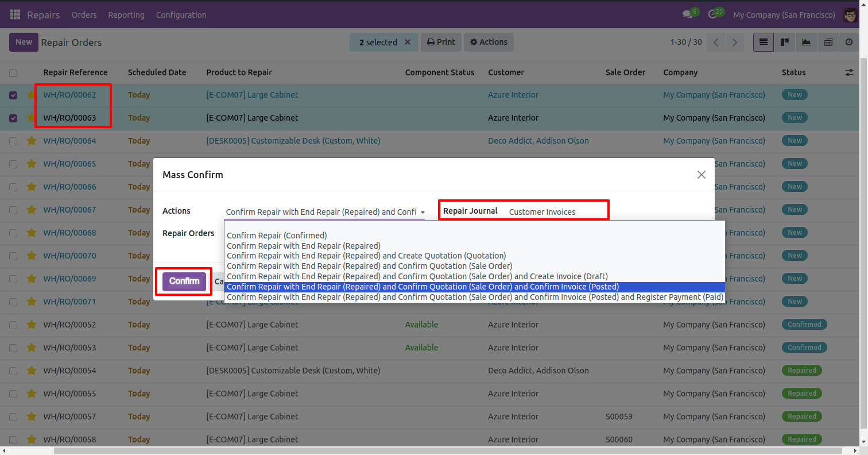Toggle the star on WH/RO/00063

[32, 118]
